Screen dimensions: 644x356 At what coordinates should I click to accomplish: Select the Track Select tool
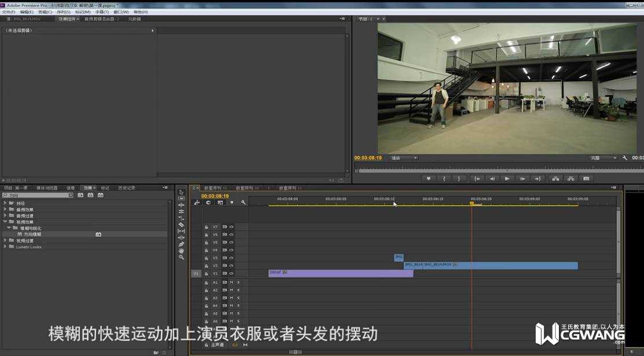tap(181, 199)
